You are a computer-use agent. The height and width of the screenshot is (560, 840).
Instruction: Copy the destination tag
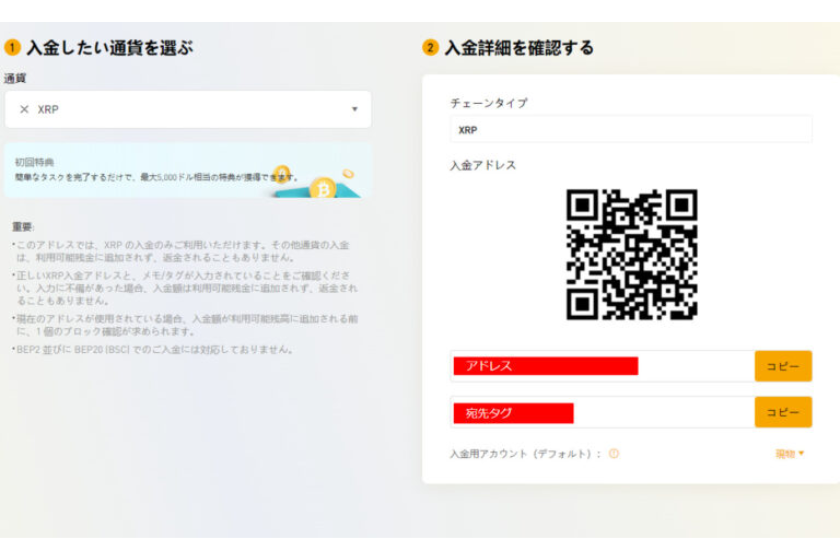(783, 412)
